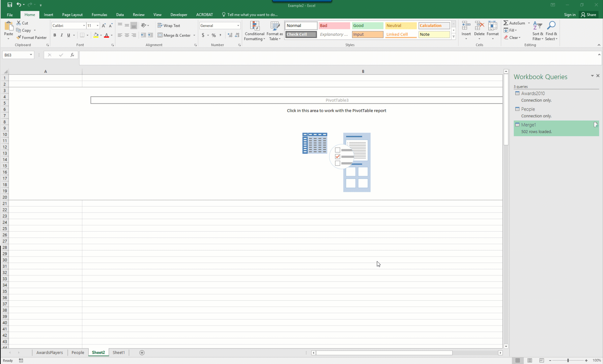Viewport: 603px width, 364px height.
Task: Decrease decimal places shown
Action: point(237,35)
